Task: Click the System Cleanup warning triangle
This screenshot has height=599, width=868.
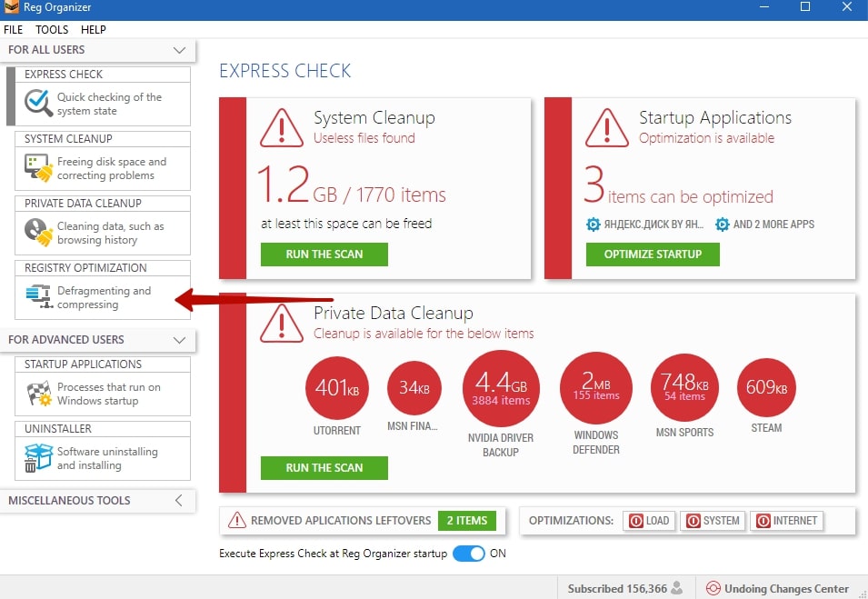Action: pyautogui.click(x=281, y=128)
